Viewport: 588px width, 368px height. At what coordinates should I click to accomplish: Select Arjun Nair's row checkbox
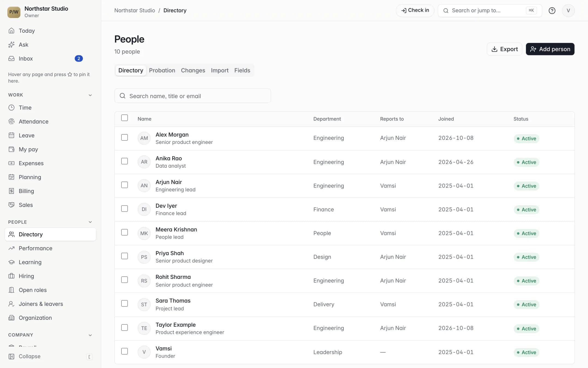pos(124,185)
